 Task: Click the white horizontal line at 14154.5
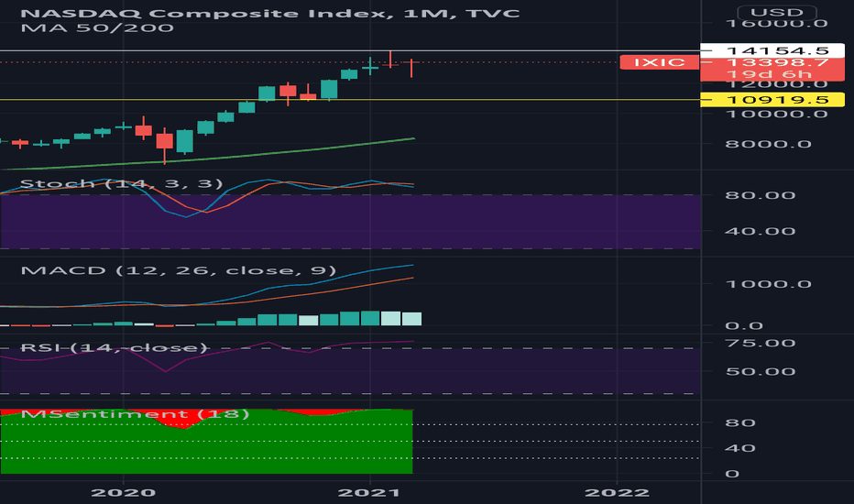point(350,50)
